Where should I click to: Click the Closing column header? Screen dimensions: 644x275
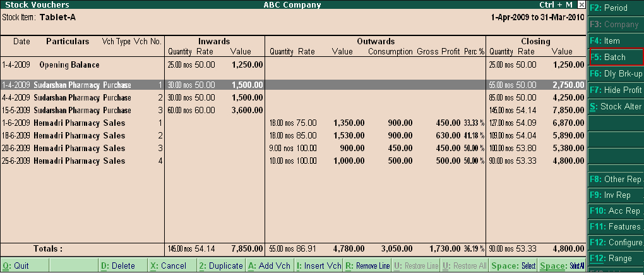point(535,42)
